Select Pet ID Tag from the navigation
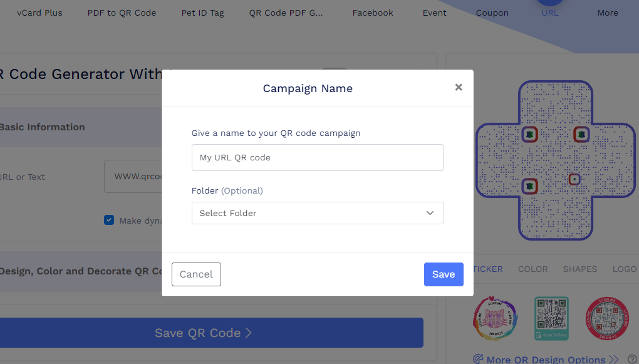639x364 pixels. click(202, 13)
